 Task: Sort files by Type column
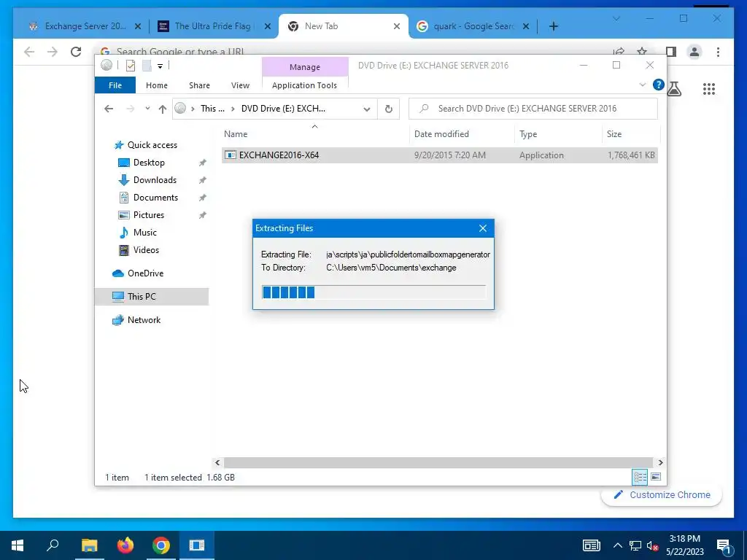tap(528, 134)
